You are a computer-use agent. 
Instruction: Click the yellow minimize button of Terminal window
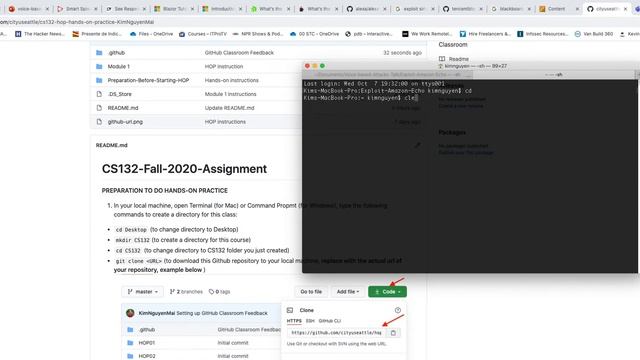(x=315, y=66)
